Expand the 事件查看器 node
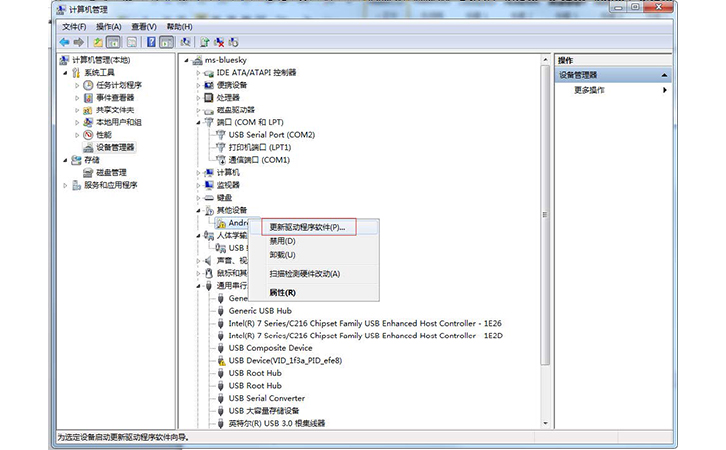Screen dimensions: 726x450 77,98
